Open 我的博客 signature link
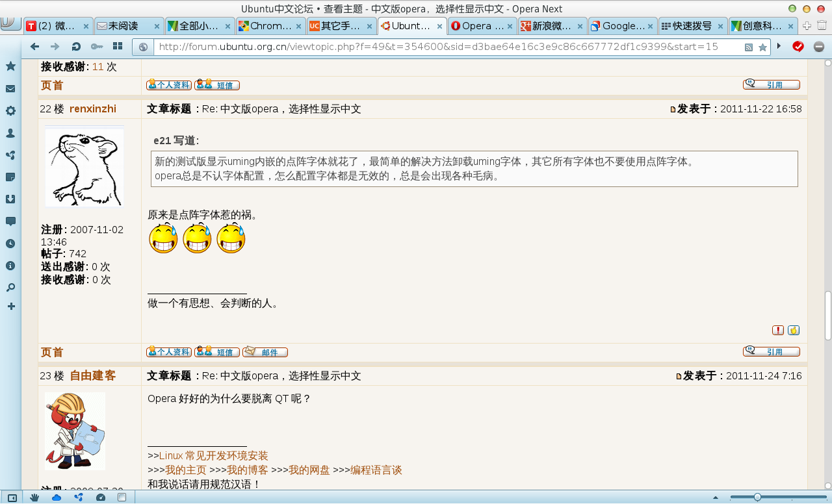Image resolution: width=832 pixels, height=504 pixels. pyautogui.click(x=247, y=470)
